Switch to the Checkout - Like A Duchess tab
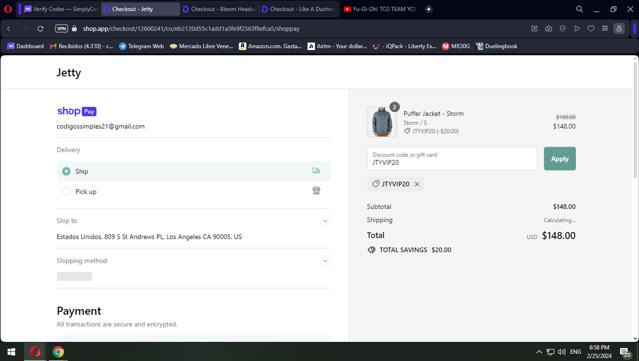 click(298, 9)
